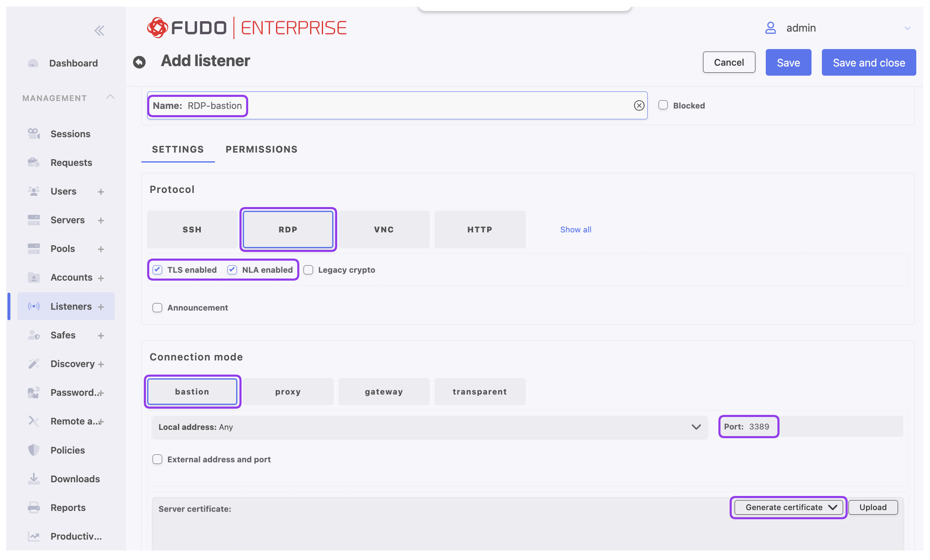Image resolution: width=930 pixels, height=560 pixels.
Task: Click the Downloads arrow icon
Action: click(34, 479)
